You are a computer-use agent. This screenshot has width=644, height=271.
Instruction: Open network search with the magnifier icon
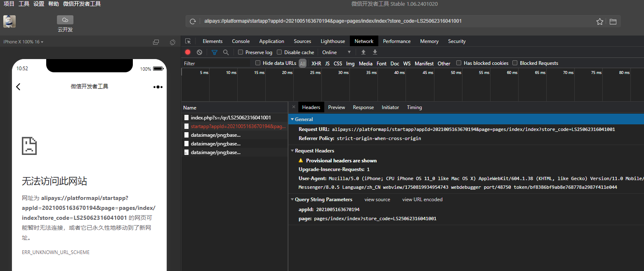click(x=226, y=52)
